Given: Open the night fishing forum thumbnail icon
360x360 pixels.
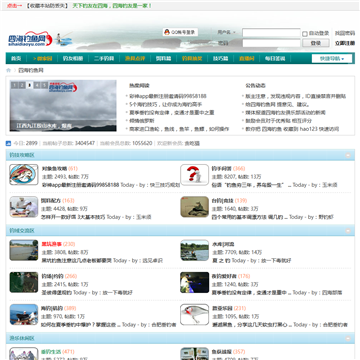Looking at the screenshot, I should click(195, 282).
